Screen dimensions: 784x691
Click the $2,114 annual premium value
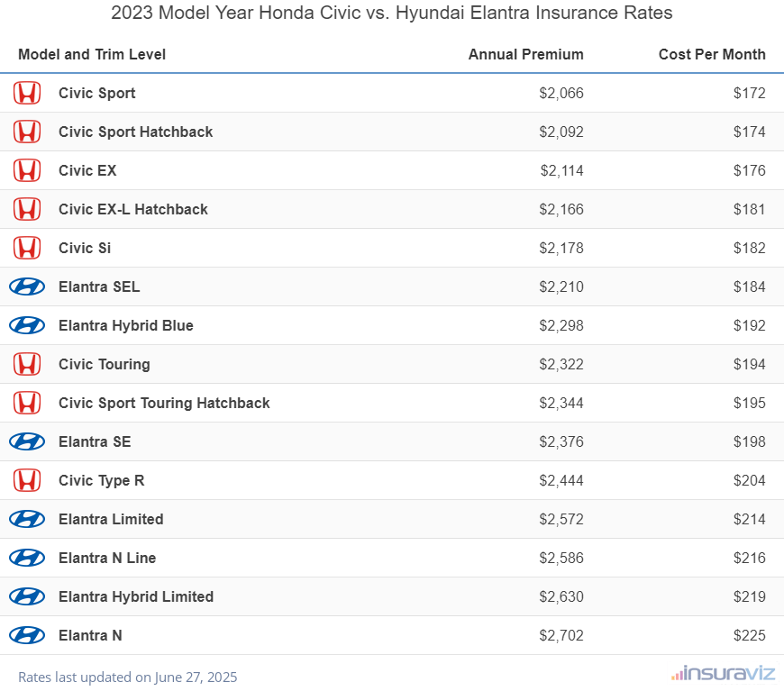561,171
